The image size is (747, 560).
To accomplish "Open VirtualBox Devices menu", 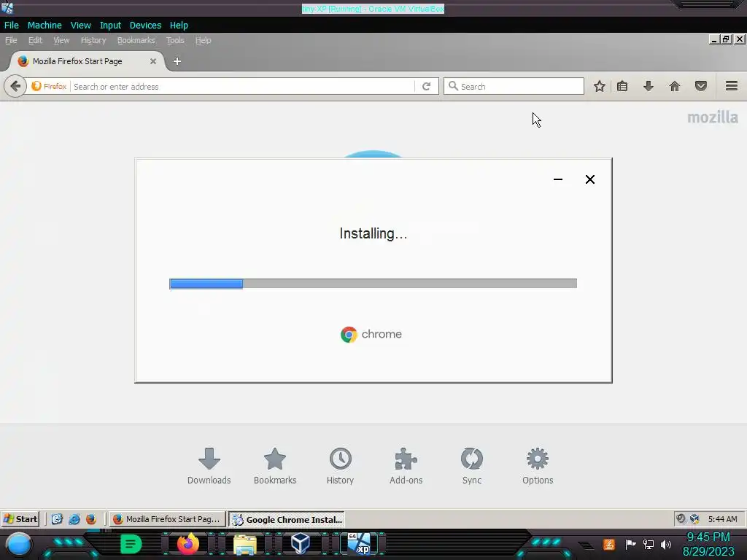I will point(145,26).
